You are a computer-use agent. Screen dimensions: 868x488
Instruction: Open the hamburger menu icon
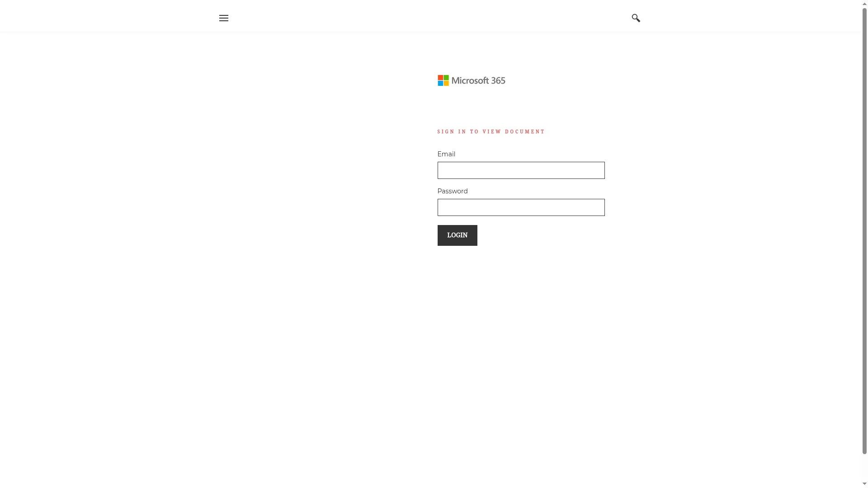(223, 18)
